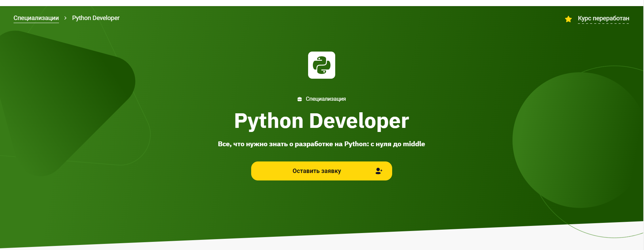The image size is (644, 250).
Task: Open the Курс переработан note
Action: 603,18
